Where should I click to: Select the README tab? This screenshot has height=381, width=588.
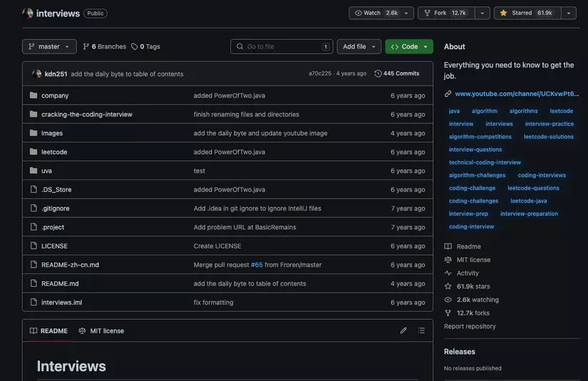click(48, 330)
